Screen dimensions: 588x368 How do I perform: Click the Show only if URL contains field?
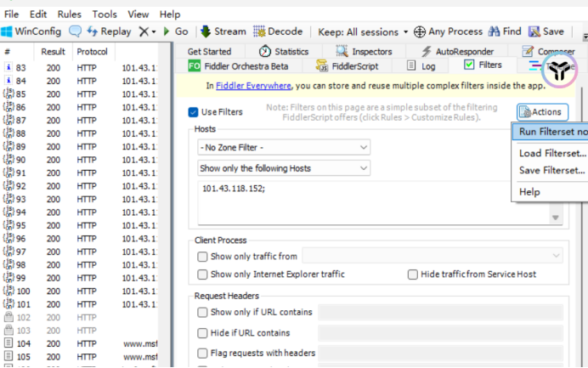(440, 312)
